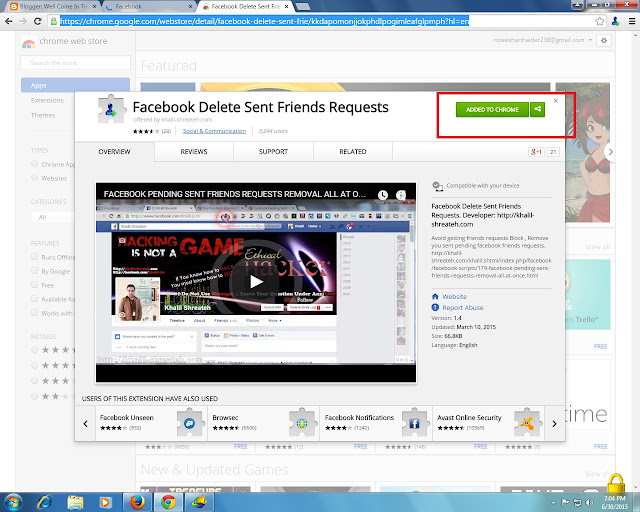Image resolution: width=640 pixels, height=512 pixels.
Task: Check the By Google feature box
Action: click(x=35, y=271)
